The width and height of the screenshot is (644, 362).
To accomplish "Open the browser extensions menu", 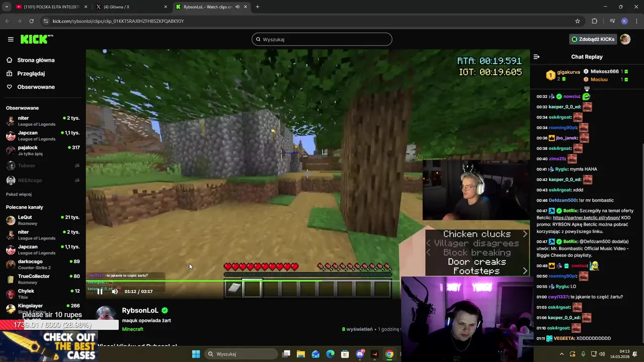I will pos(594,21).
